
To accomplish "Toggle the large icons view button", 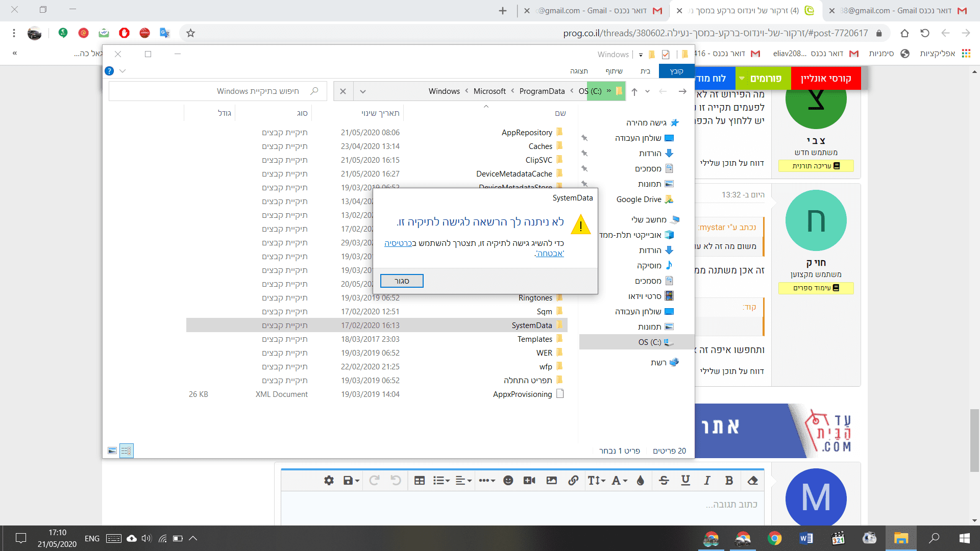I will pyautogui.click(x=112, y=451).
